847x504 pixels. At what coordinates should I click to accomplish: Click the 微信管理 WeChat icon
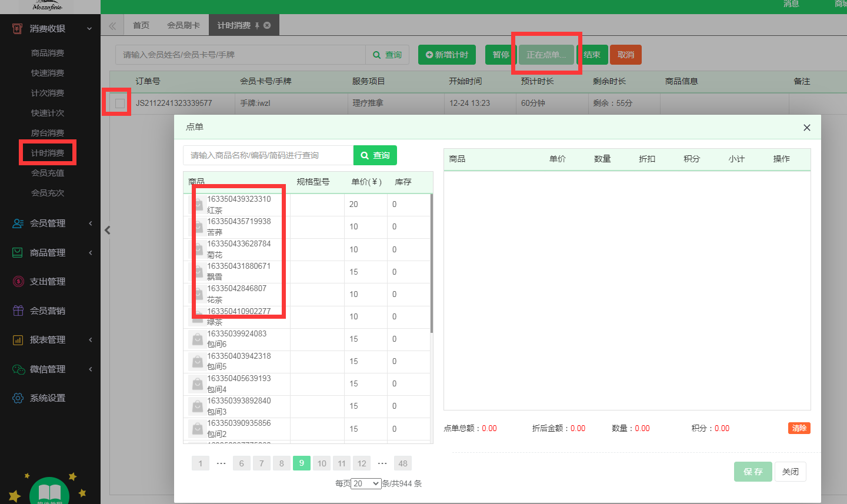(x=18, y=369)
